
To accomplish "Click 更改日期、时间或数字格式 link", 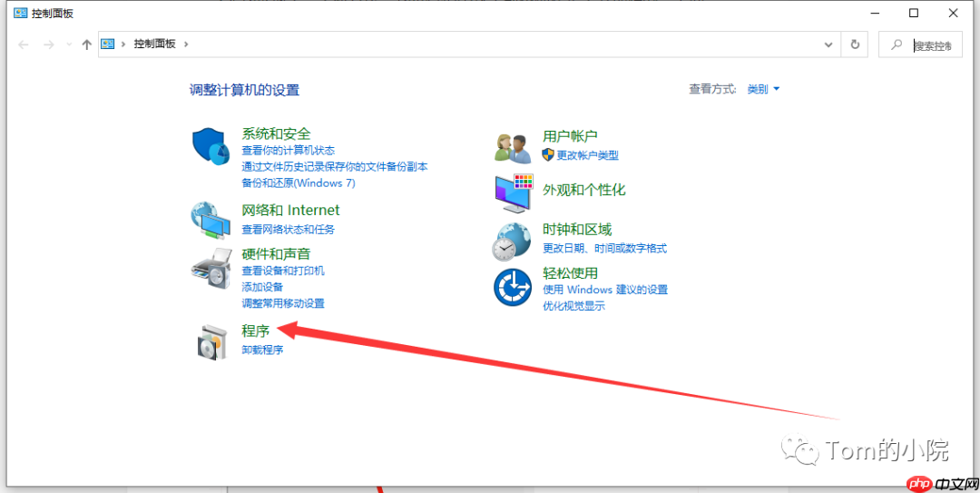I will pyautogui.click(x=604, y=249).
